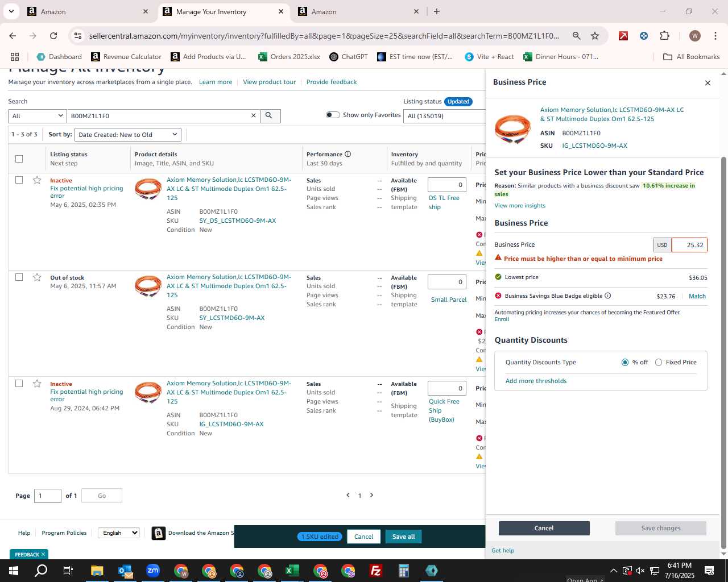Click Add more thresholds link
Image resolution: width=728 pixels, height=582 pixels.
click(536, 381)
